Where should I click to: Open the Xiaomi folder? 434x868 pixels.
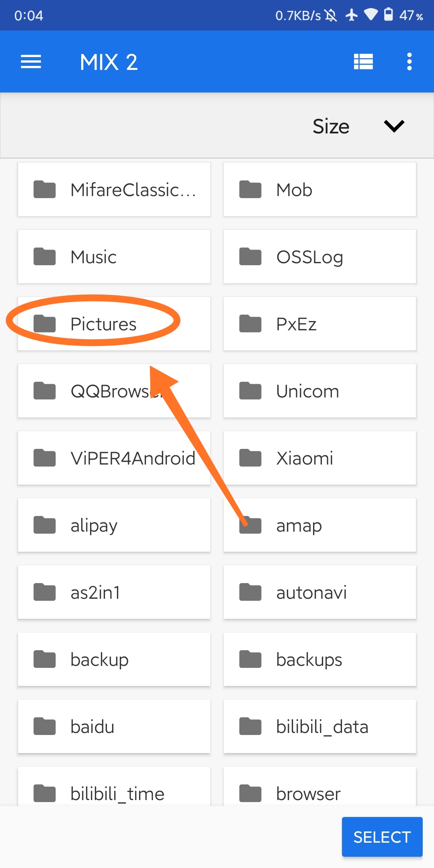click(320, 458)
